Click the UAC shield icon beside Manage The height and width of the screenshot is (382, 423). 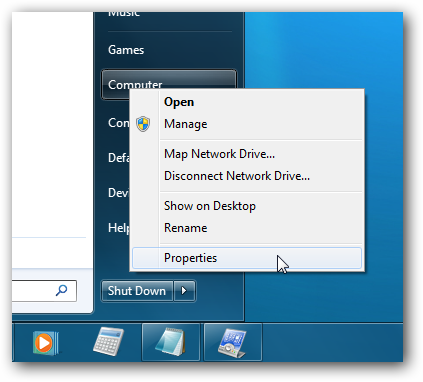click(143, 124)
